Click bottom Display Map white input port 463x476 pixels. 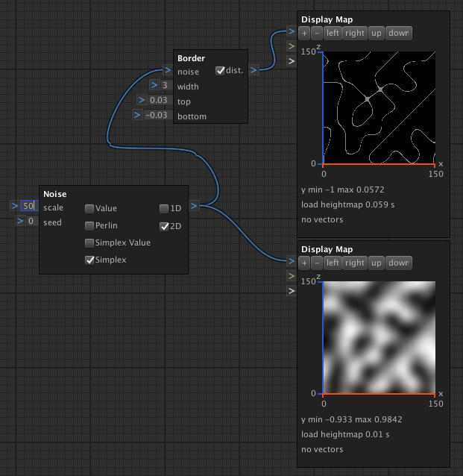pyautogui.click(x=292, y=291)
